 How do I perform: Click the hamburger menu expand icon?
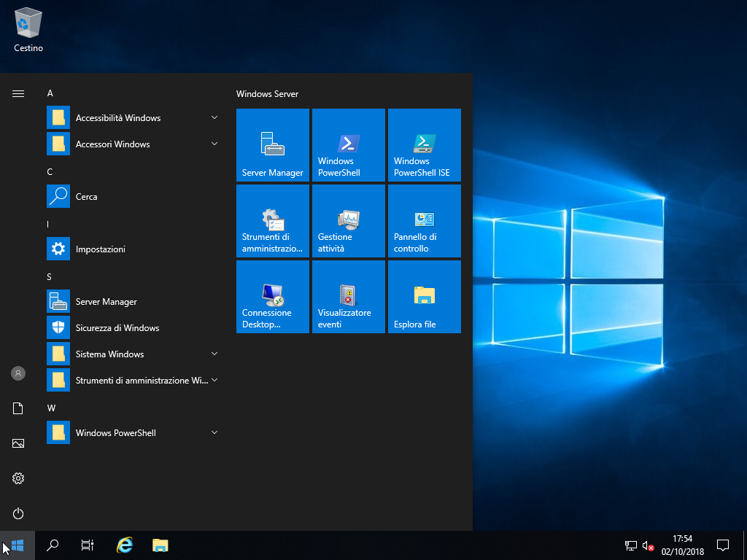(x=18, y=93)
